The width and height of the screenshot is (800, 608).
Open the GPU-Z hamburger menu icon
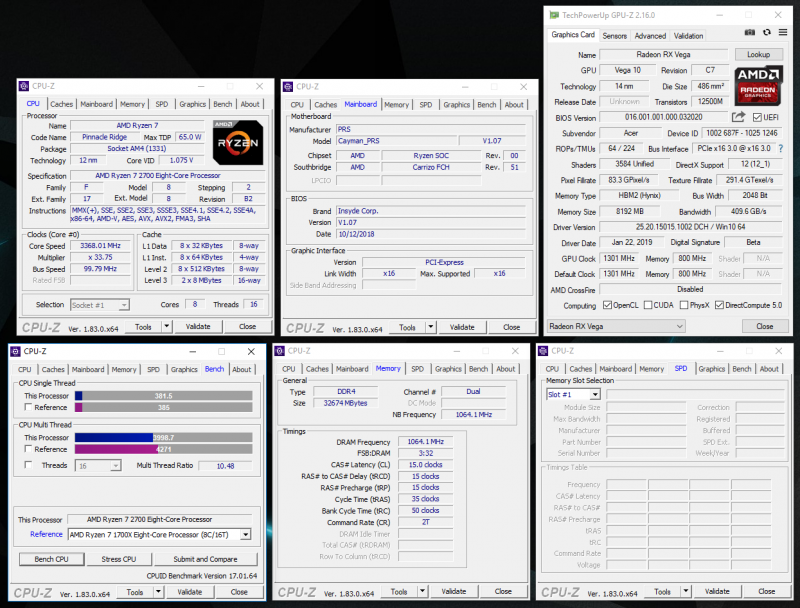click(783, 32)
